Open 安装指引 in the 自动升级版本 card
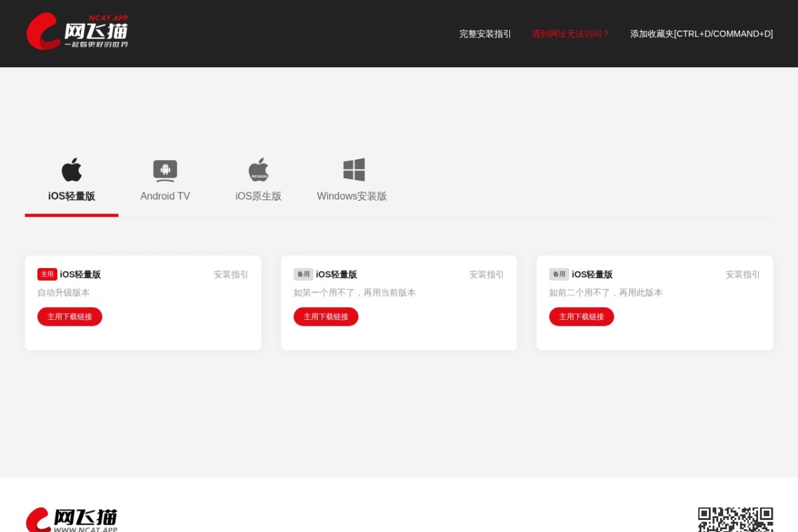 coord(231,275)
